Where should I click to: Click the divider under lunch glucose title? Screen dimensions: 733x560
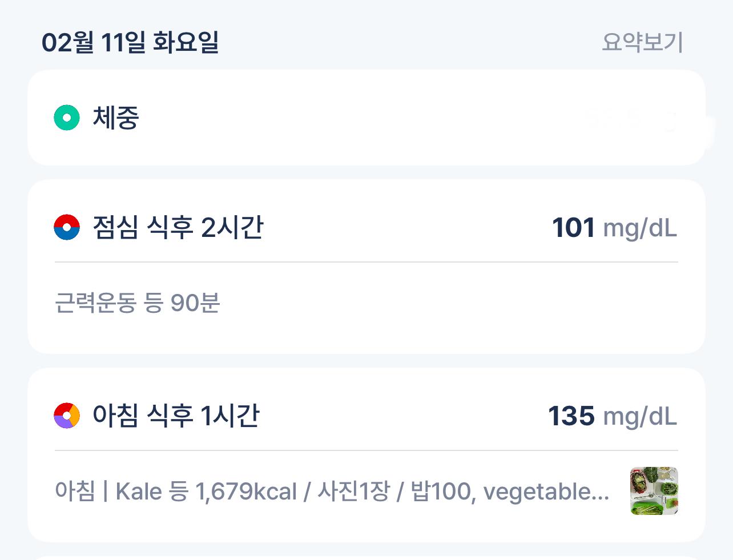[x=366, y=262]
